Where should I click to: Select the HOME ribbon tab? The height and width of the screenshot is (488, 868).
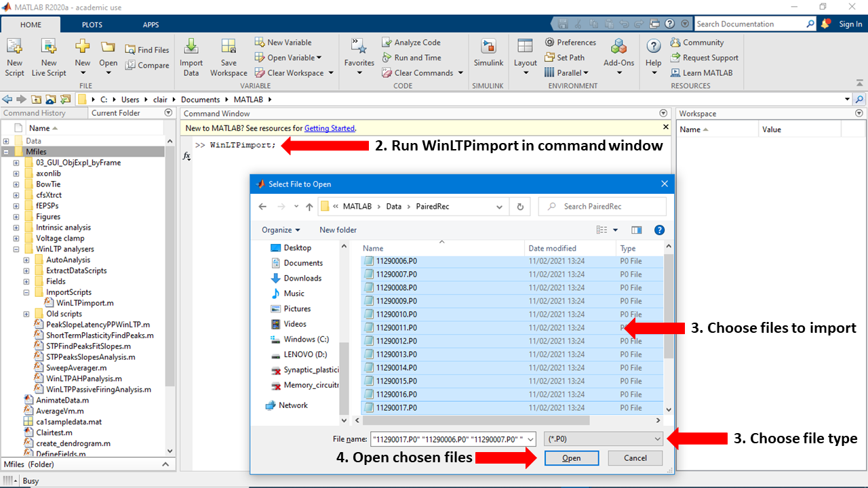[31, 24]
